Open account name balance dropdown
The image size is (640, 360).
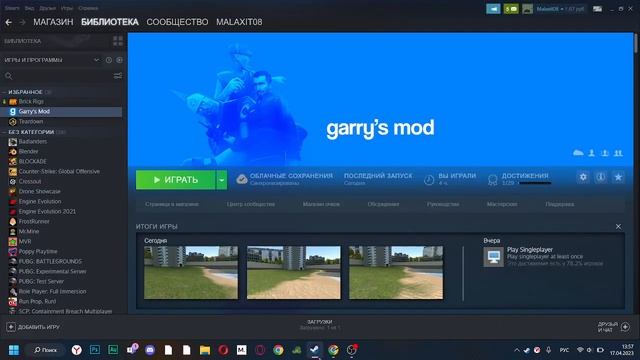[560, 9]
